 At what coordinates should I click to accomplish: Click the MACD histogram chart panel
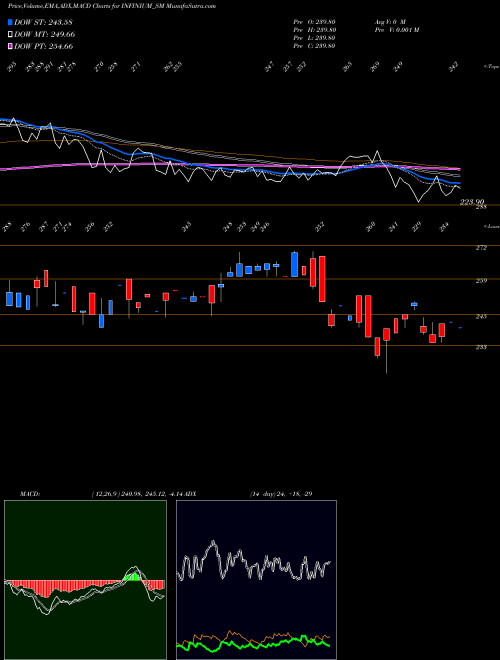(85, 580)
